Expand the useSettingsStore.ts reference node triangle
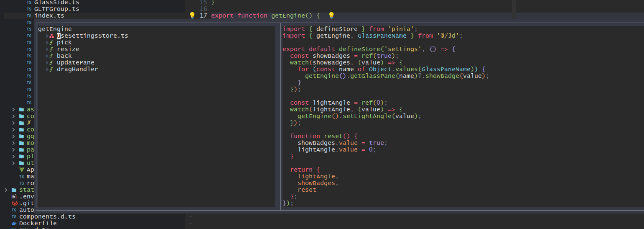The image size is (644, 229). tap(48, 36)
